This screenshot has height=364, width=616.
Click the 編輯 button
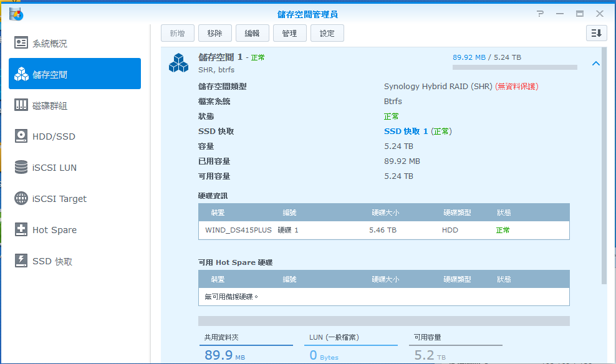[x=253, y=34]
